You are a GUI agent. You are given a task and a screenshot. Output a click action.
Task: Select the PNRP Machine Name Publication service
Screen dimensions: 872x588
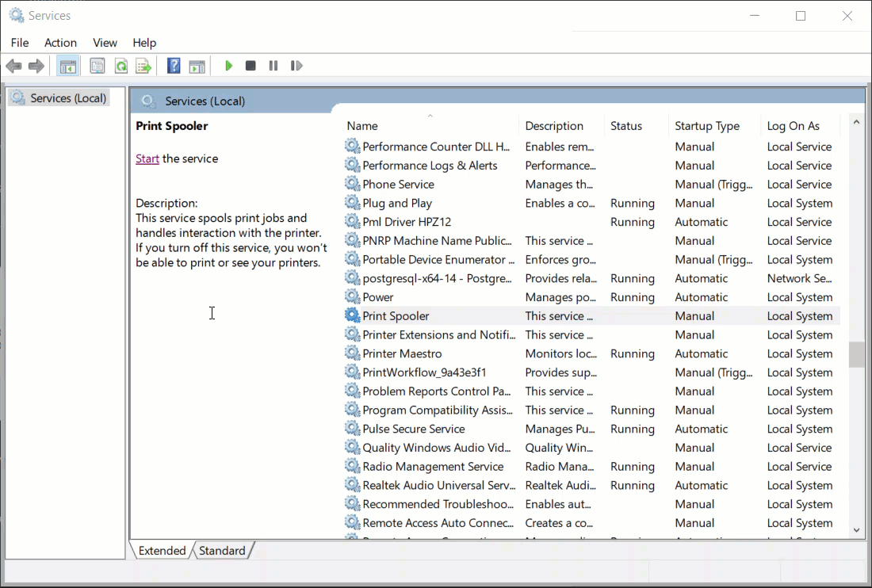tap(591, 241)
